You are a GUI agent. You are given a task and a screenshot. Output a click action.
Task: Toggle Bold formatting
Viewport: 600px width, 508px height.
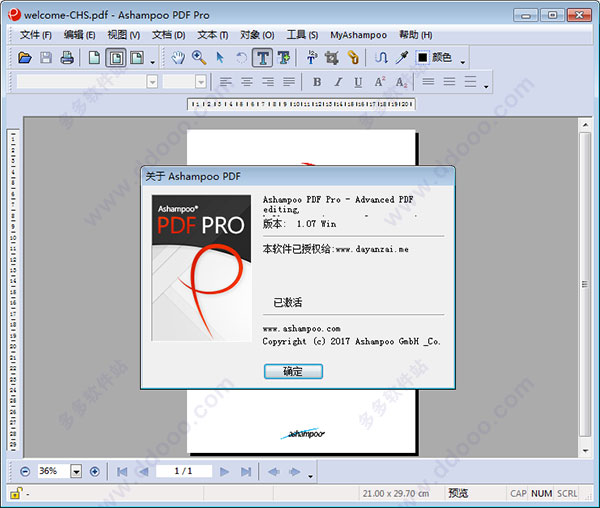click(x=317, y=82)
